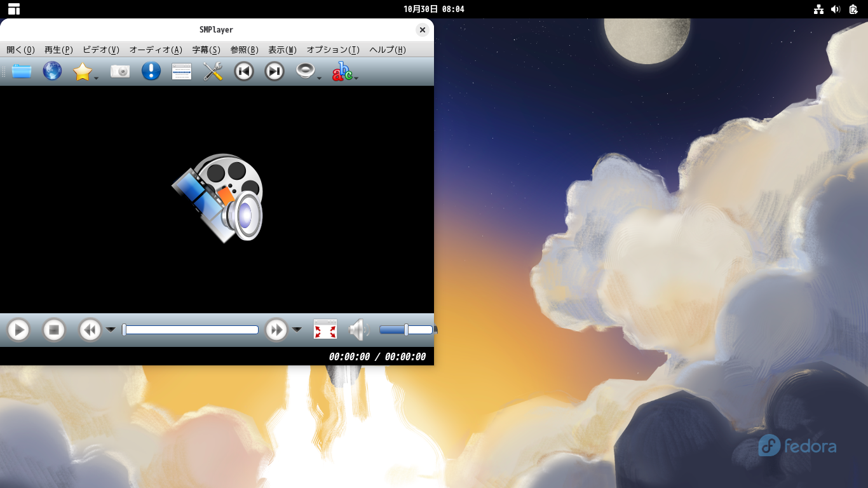Expand the arrow beside the fast forward button
Image resolution: width=868 pixels, height=488 pixels.
tap(297, 329)
